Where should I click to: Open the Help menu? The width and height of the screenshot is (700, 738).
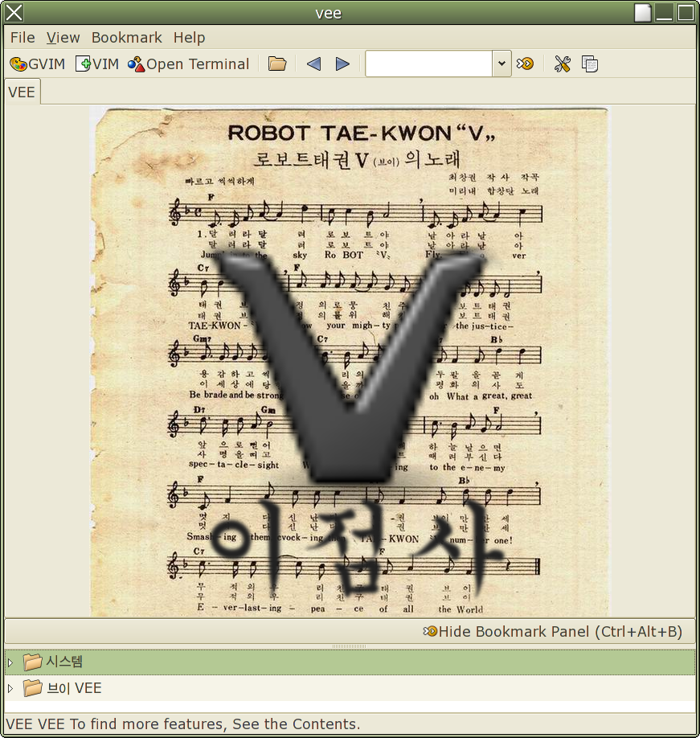click(x=189, y=38)
